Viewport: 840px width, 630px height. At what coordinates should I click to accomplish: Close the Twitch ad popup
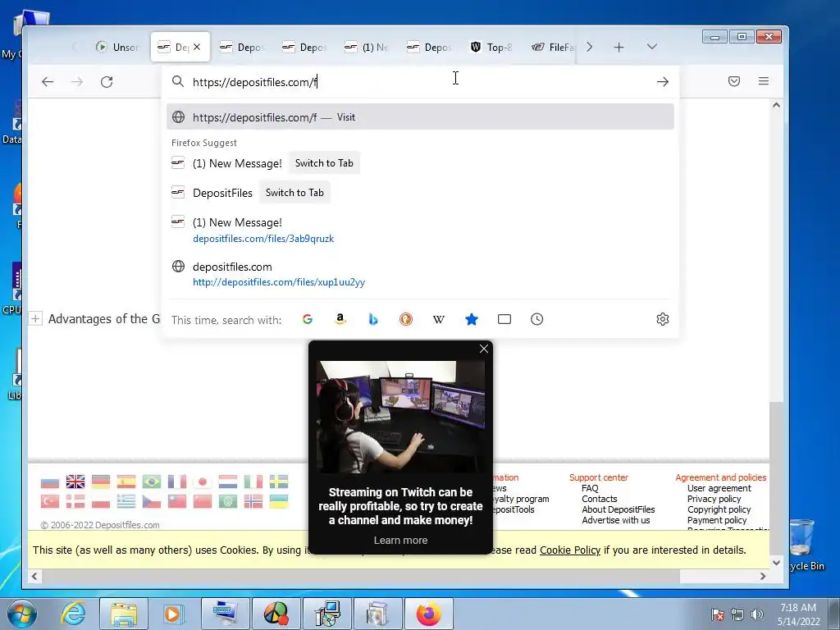[484, 349]
